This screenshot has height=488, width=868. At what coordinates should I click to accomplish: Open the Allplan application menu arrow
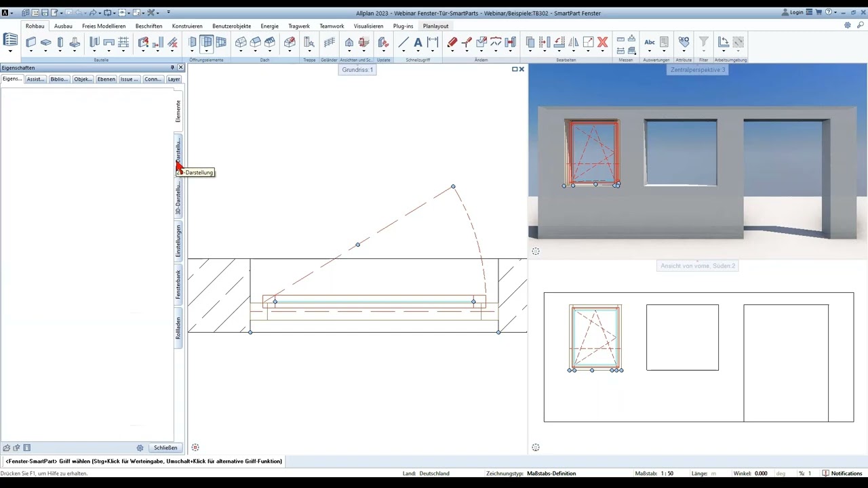tap(12, 13)
